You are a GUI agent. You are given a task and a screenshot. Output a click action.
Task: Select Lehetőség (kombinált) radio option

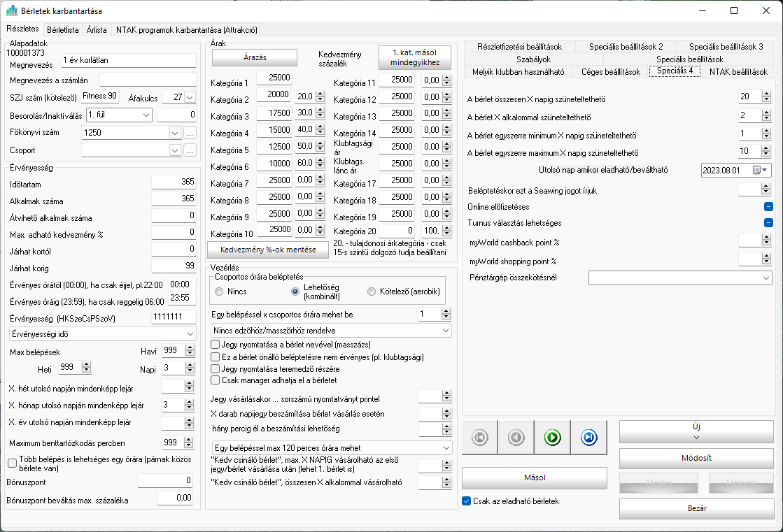click(x=295, y=292)
